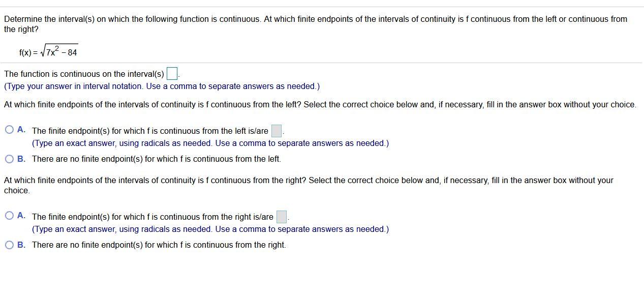Click answer box for right-continuous endpoints
This screenshot has height=295, width=644.
tap(282, 217)
